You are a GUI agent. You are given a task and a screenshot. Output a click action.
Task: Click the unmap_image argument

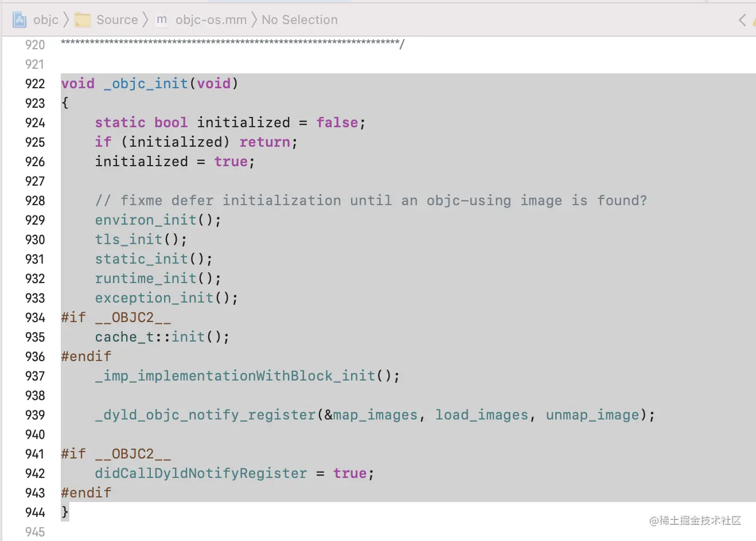(x=593, y=415)
